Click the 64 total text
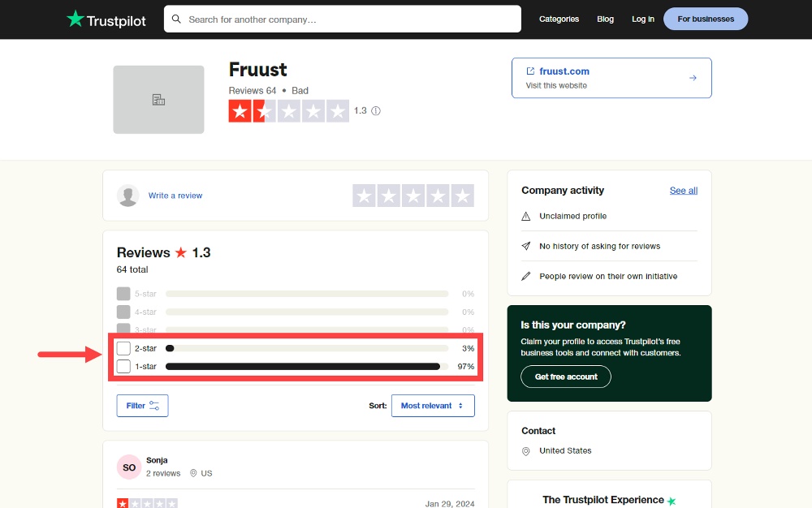 132,269
